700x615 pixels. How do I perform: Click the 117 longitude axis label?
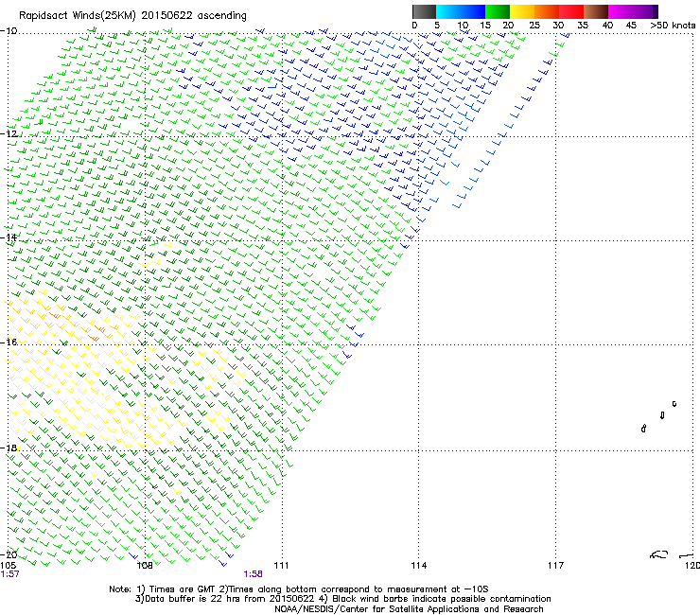click(556, 566)
